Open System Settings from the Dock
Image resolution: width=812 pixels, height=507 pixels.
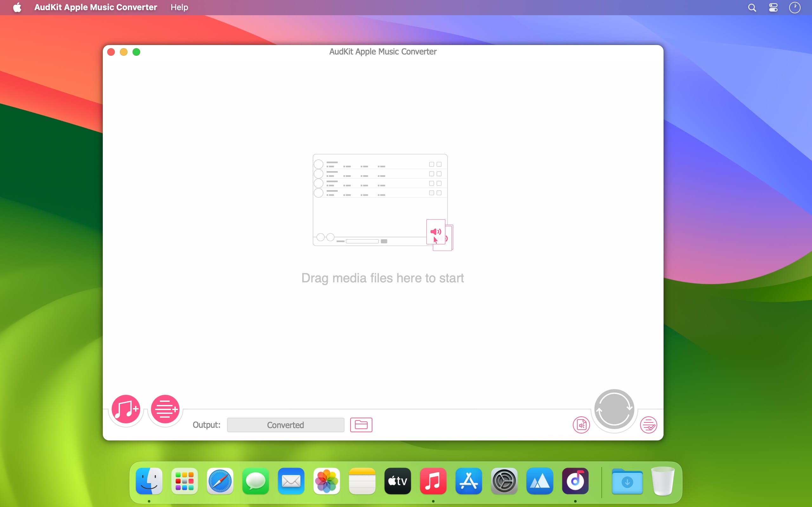click(504, 481)
